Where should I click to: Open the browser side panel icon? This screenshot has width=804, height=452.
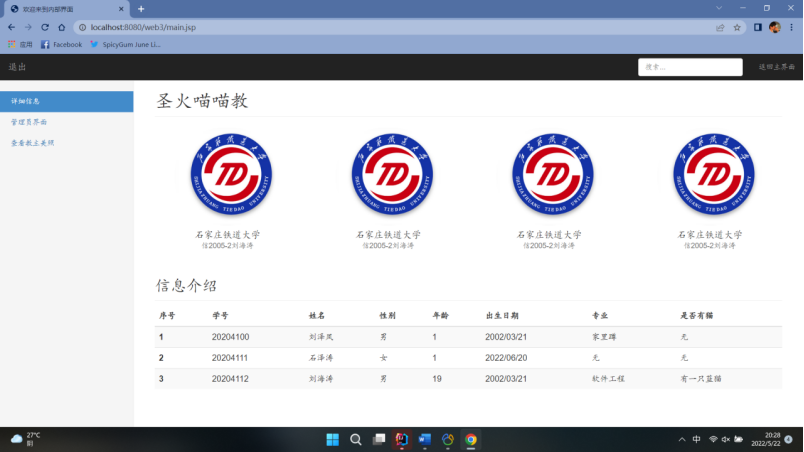(x=757, y=27)
